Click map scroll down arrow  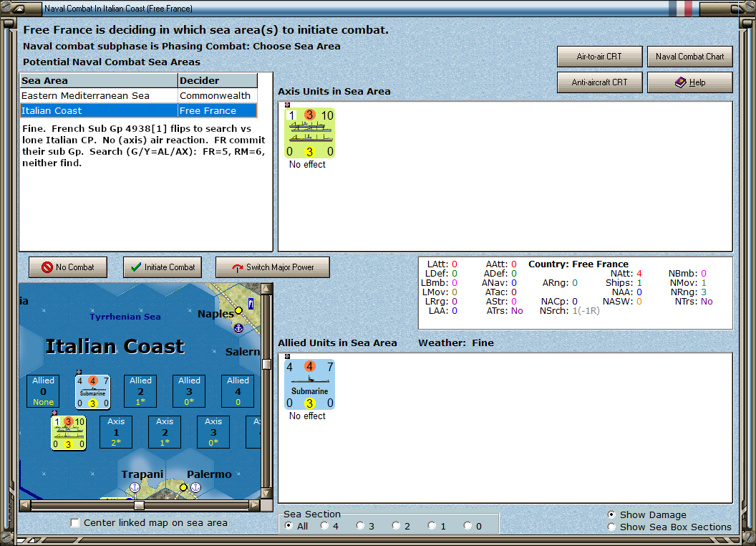click(266, 494)
